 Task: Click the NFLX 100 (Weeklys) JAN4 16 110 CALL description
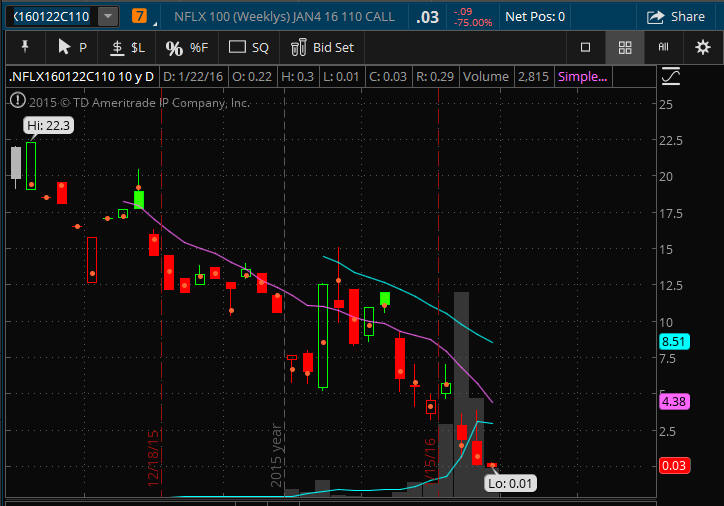coord(284,17)
